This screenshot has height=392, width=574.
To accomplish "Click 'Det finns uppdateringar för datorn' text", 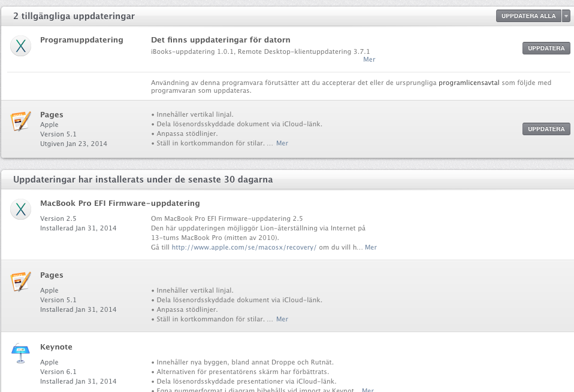I will pyautogui.click(x=220, y=40).
